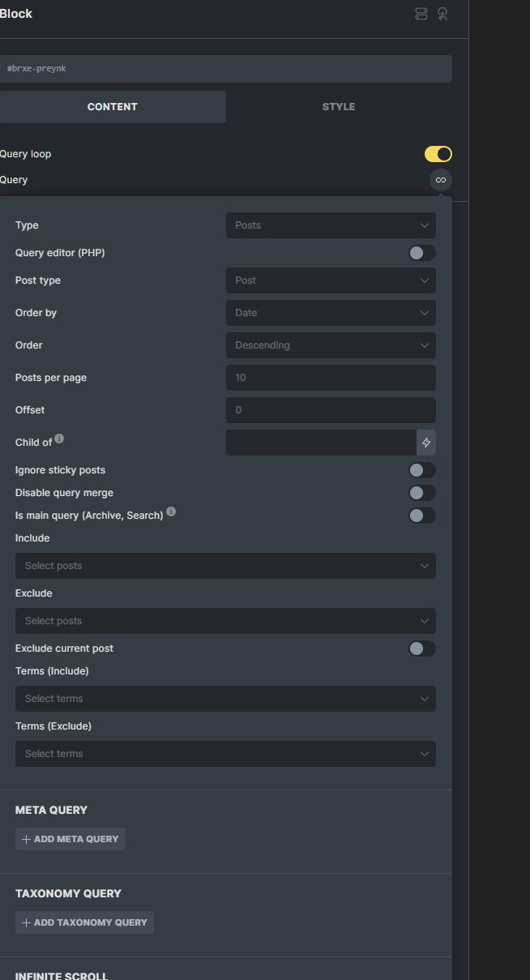Open the conditions icon in Block header
Screen dimensions: 530x980
[421, 14]
